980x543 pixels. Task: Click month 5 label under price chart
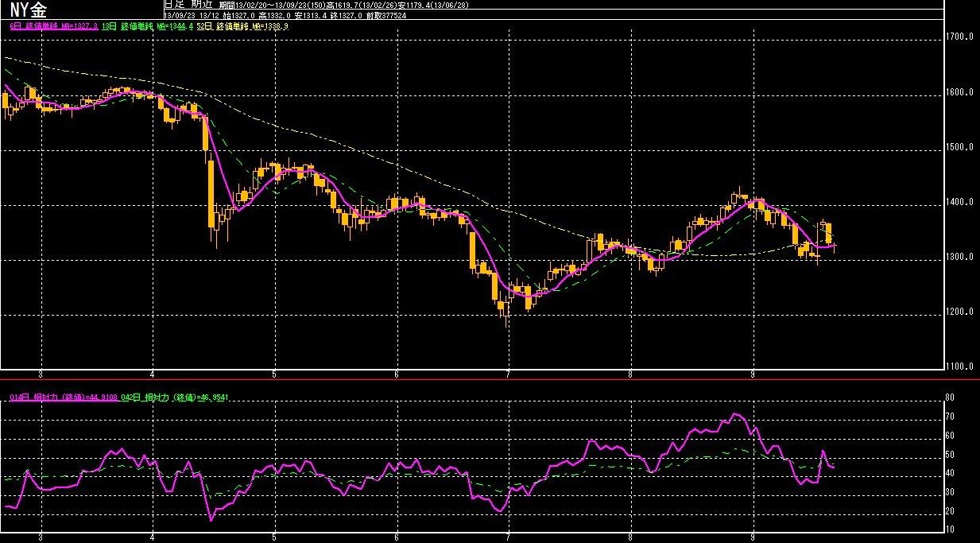tap(274, 373)
